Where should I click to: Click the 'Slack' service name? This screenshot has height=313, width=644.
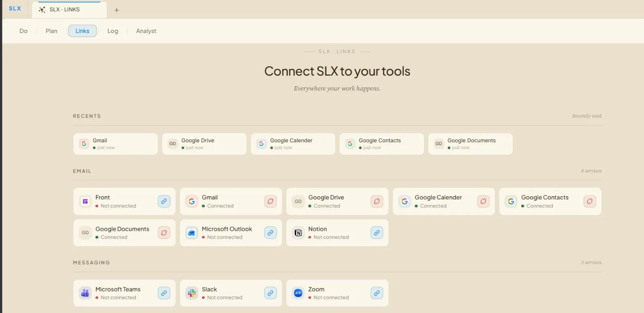(x=209, y=289)
